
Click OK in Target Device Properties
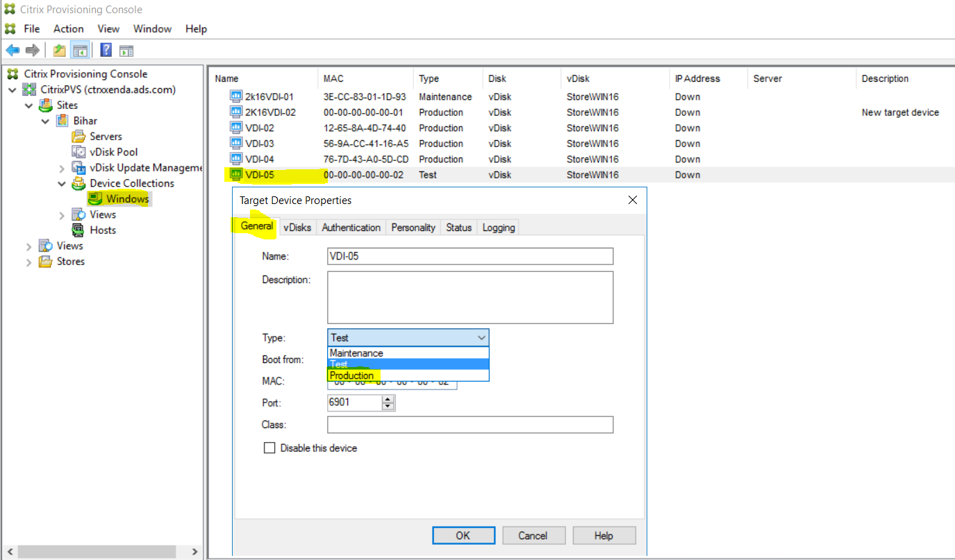point(463,536)
